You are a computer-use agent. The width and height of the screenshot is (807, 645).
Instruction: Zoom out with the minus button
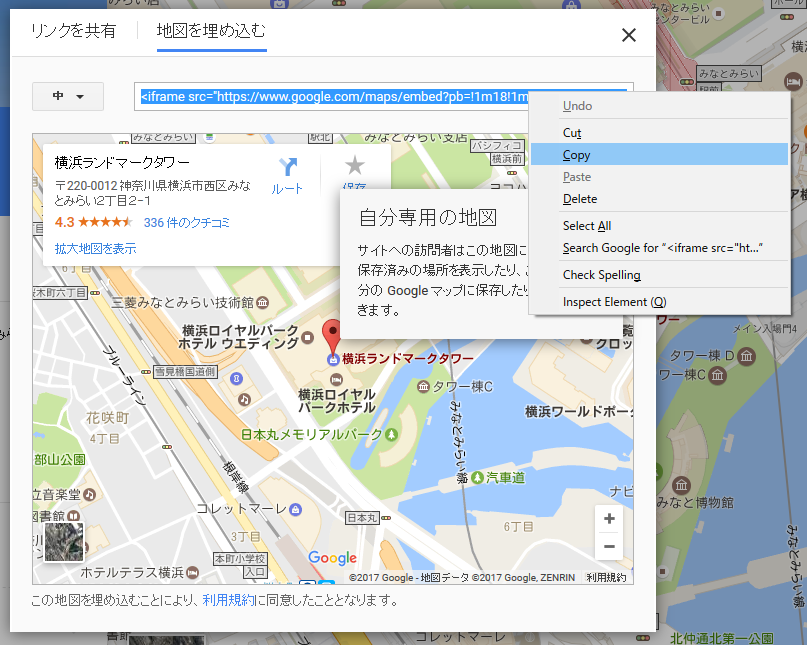[609, 546]
